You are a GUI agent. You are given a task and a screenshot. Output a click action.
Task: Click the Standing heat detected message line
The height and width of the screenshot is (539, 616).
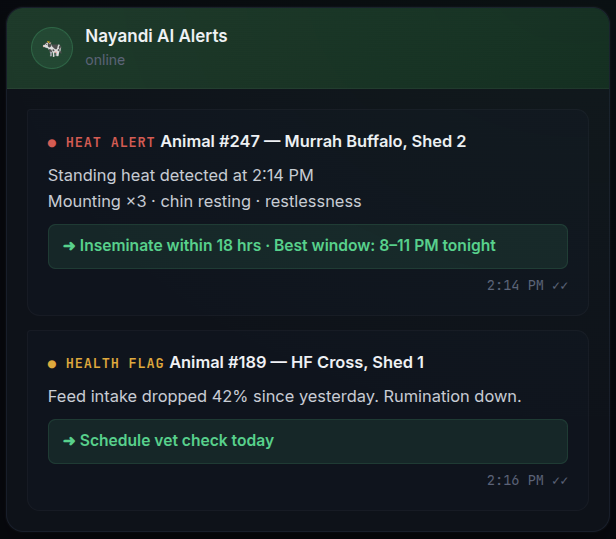point(181,176)
